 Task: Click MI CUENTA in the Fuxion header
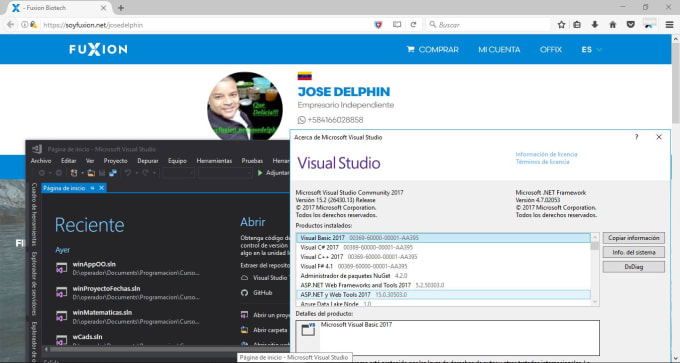[499, 49]
